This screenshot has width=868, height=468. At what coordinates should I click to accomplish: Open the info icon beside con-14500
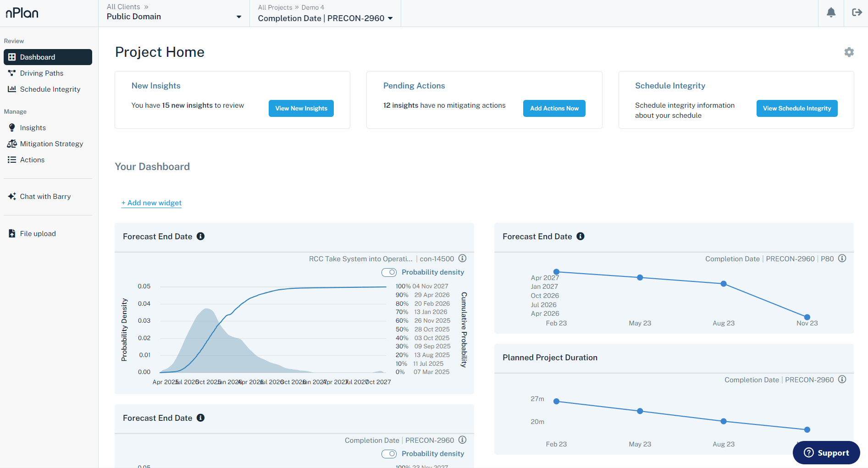point(463,259)
